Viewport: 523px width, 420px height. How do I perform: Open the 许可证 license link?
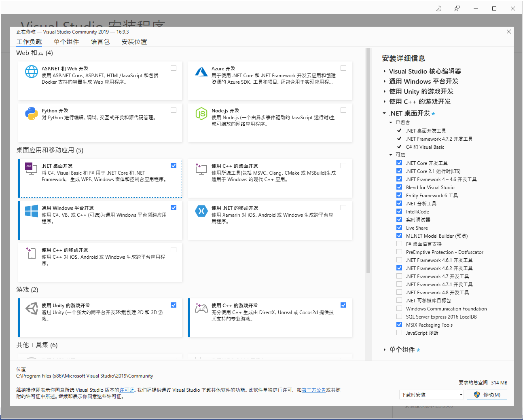127,390
